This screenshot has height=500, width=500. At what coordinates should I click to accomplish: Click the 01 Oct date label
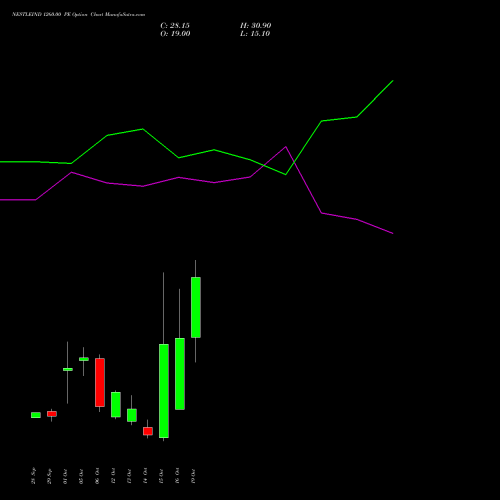[x=65, y=476]
